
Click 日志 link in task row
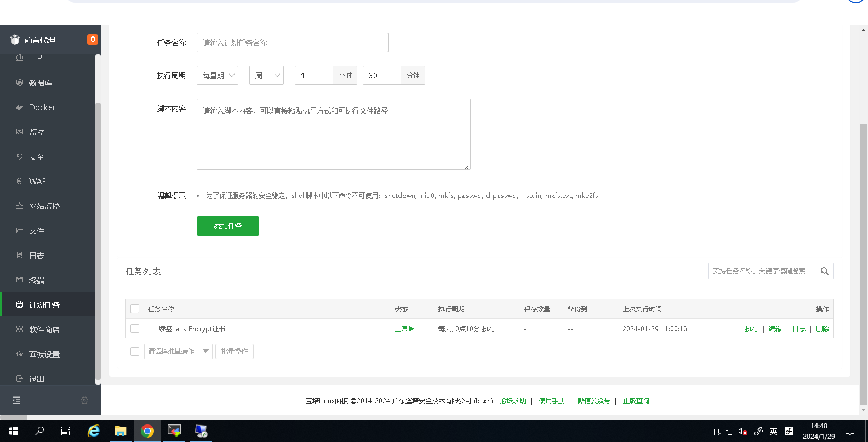click(x=799, y=329)
